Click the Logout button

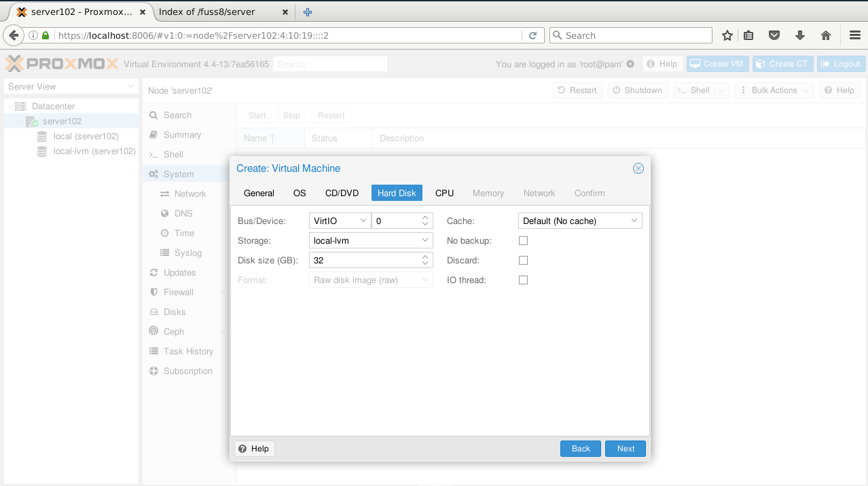tap(841, 64)
